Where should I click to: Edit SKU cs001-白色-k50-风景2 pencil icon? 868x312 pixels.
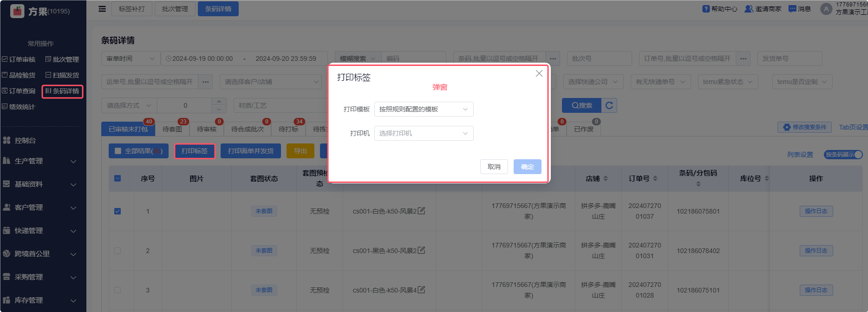coord(421,211)
